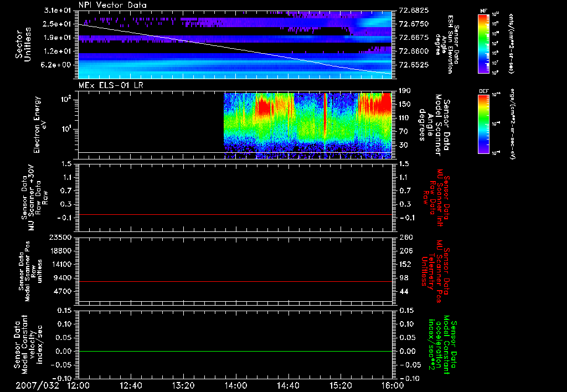Click the 14:40 time tick label
The height and width of the screenshot is (392, 567).
pos(288,385)
